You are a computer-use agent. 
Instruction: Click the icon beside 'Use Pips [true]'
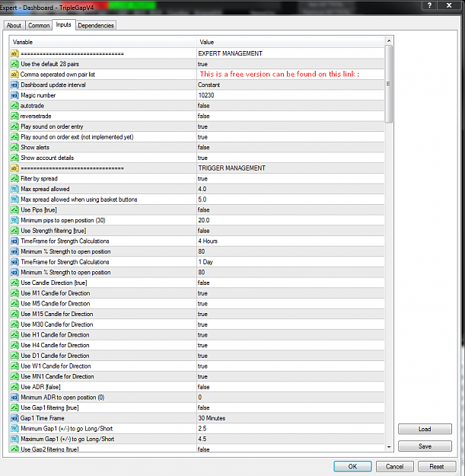(x=14, y=209)
